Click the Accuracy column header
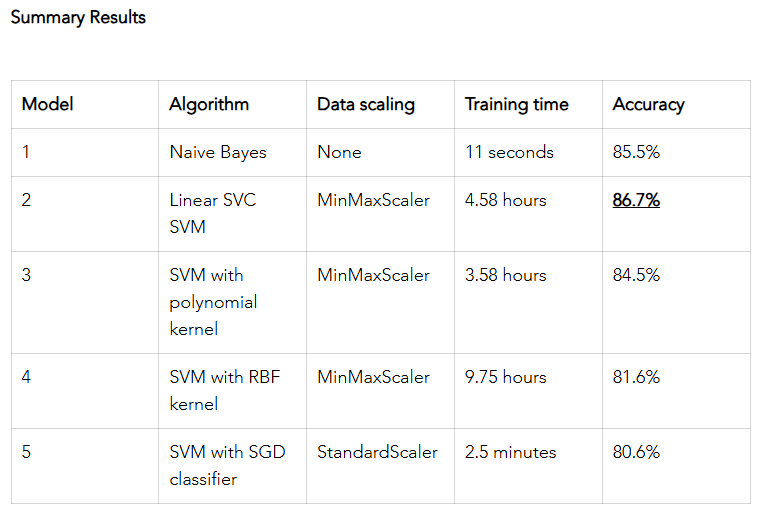Screen dimensions: 766x512 [648, 104]
